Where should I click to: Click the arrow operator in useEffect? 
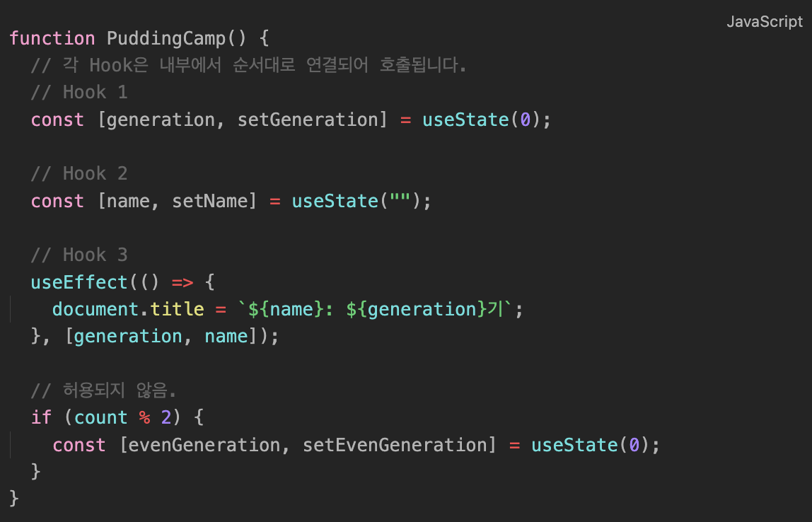click(x=182, y=282)
